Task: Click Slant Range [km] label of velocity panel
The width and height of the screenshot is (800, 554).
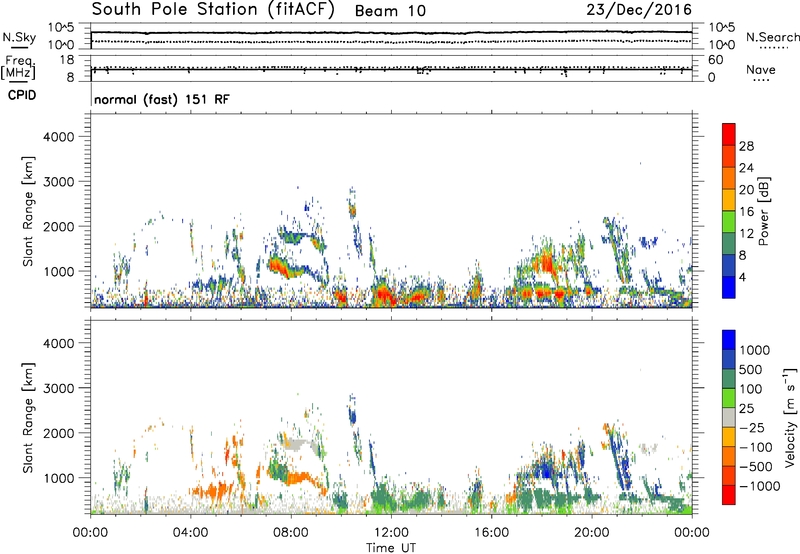Action: pyautogui.click(x=28, y=418)
